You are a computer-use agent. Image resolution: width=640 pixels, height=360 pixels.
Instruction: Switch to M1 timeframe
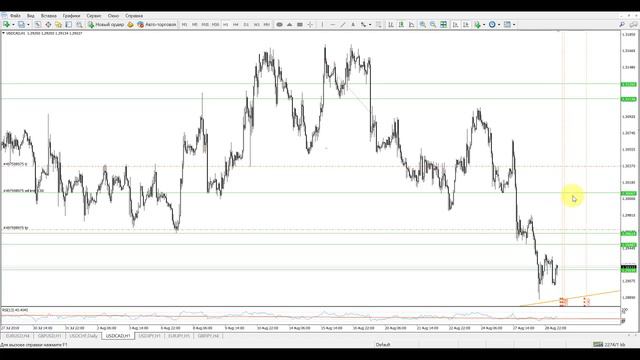184,24
